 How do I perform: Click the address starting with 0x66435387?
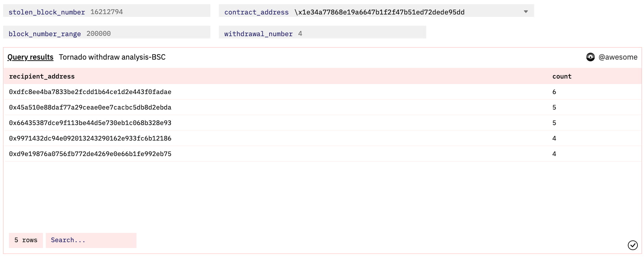pos(90,123)
